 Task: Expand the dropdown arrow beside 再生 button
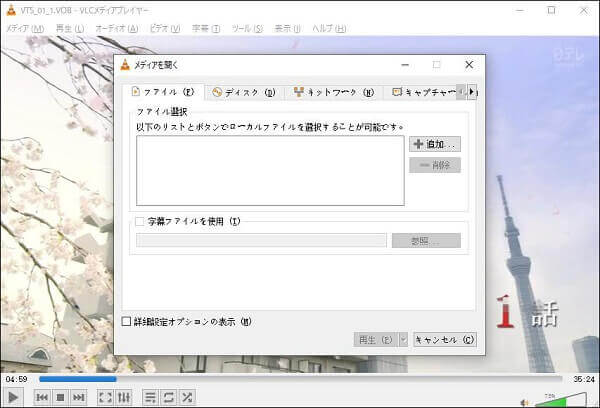coord(403,339)
